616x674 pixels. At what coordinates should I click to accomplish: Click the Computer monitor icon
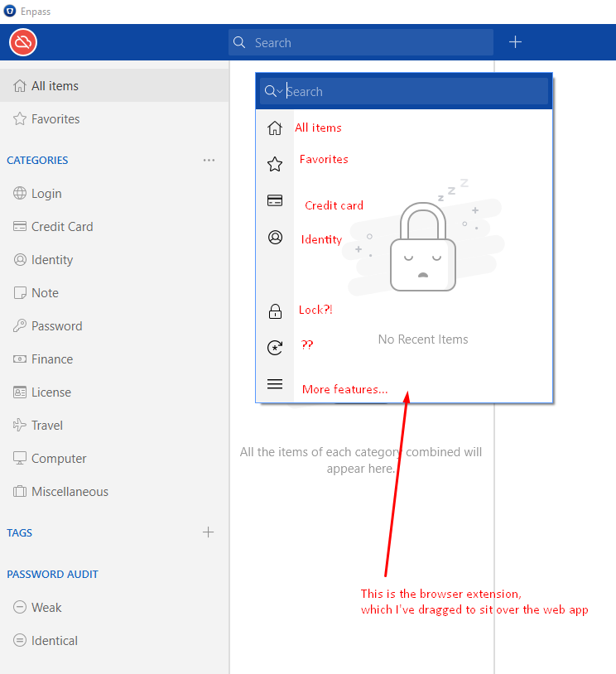click(19, 458)
